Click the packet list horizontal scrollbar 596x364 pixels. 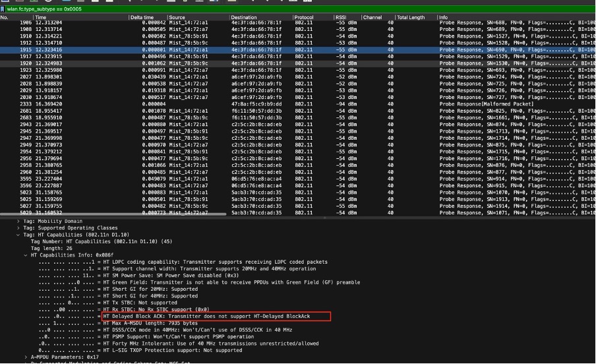coord(113,214)
